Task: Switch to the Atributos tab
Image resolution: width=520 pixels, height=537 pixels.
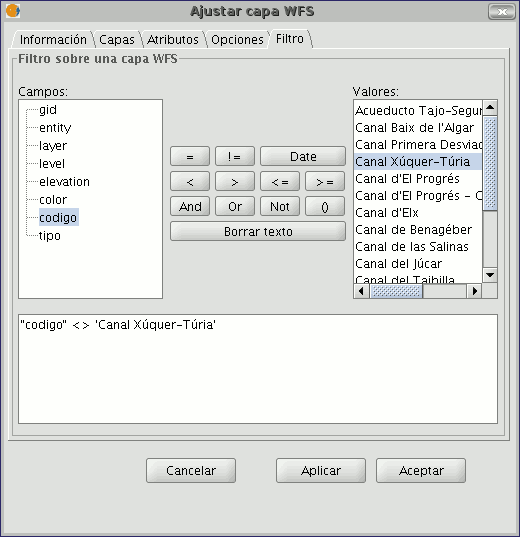Action: [x=173, y=39]
